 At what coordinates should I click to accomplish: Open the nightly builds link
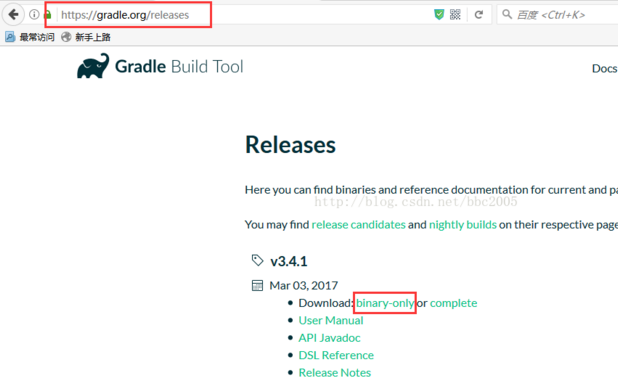pyautogui.click(x=463, y=225)
